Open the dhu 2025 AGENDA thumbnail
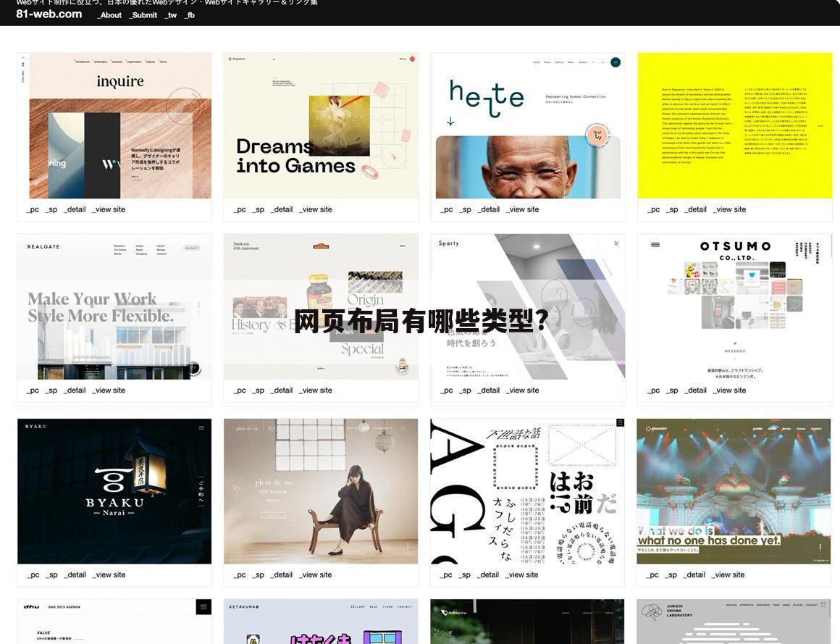The width and height of the screenshot is (840, 644). tap(114, 622)
